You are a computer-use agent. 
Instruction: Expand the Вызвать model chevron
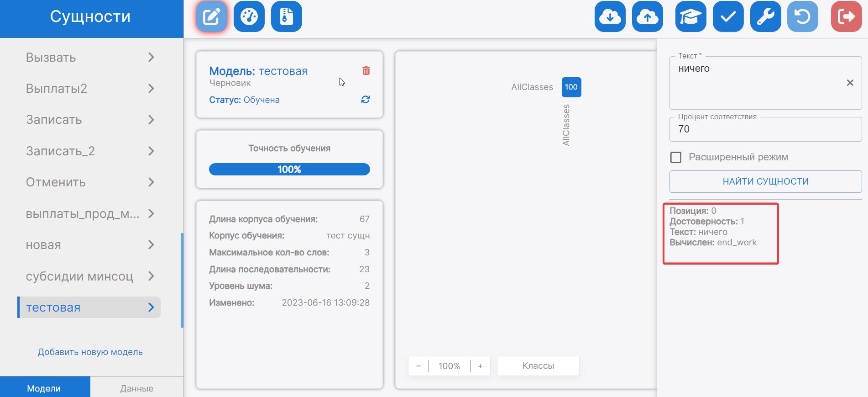point(151,58)
